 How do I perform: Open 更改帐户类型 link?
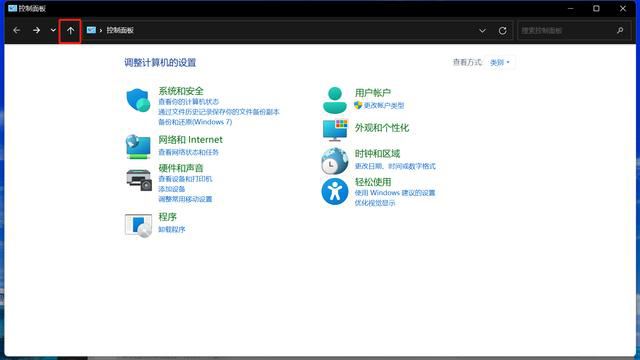(x=384, y=105)
